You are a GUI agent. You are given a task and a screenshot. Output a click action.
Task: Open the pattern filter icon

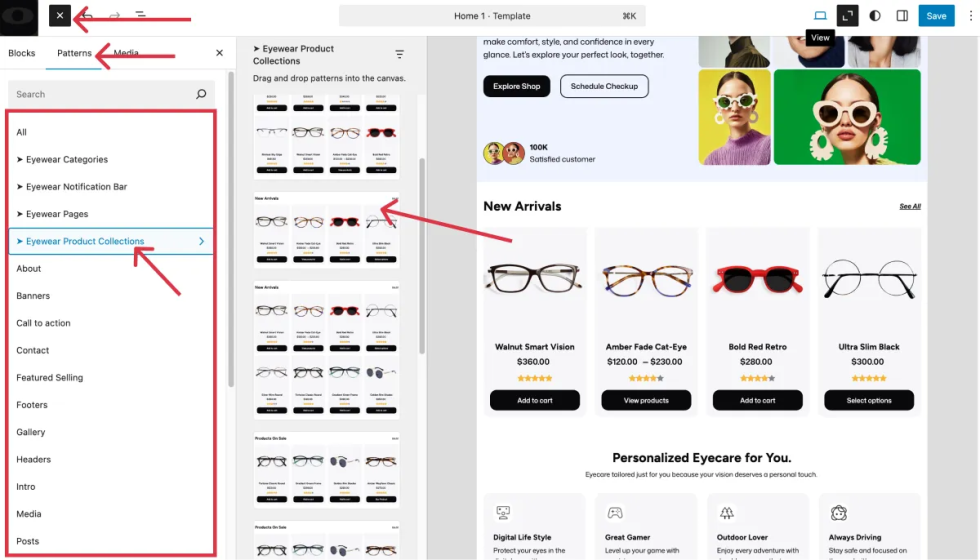click(x=399, y=54)
